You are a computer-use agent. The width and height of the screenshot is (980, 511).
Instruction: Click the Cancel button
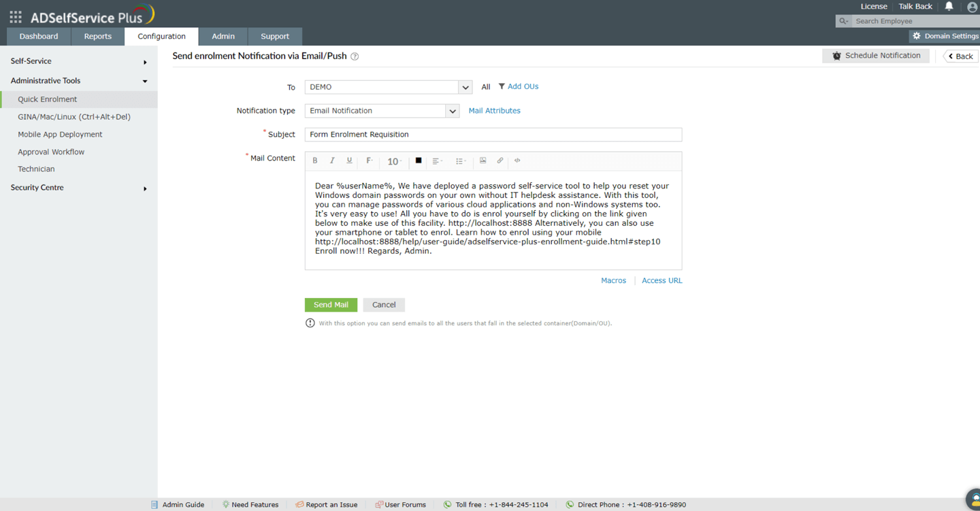click(x=384, y=305)
